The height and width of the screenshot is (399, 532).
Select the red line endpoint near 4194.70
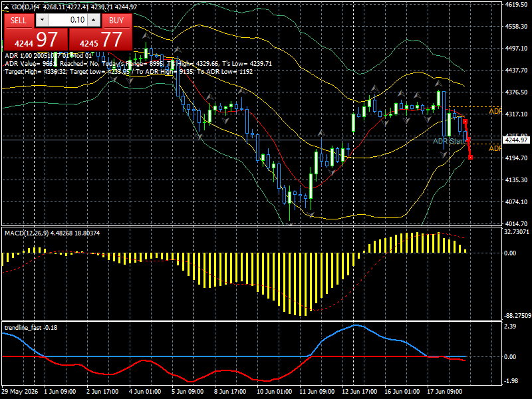471,158
